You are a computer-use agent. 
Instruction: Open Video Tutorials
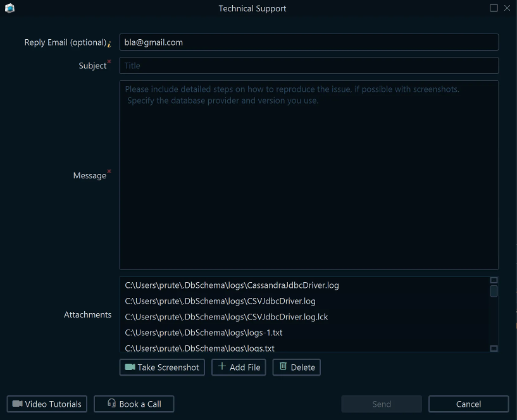(47, 404)
